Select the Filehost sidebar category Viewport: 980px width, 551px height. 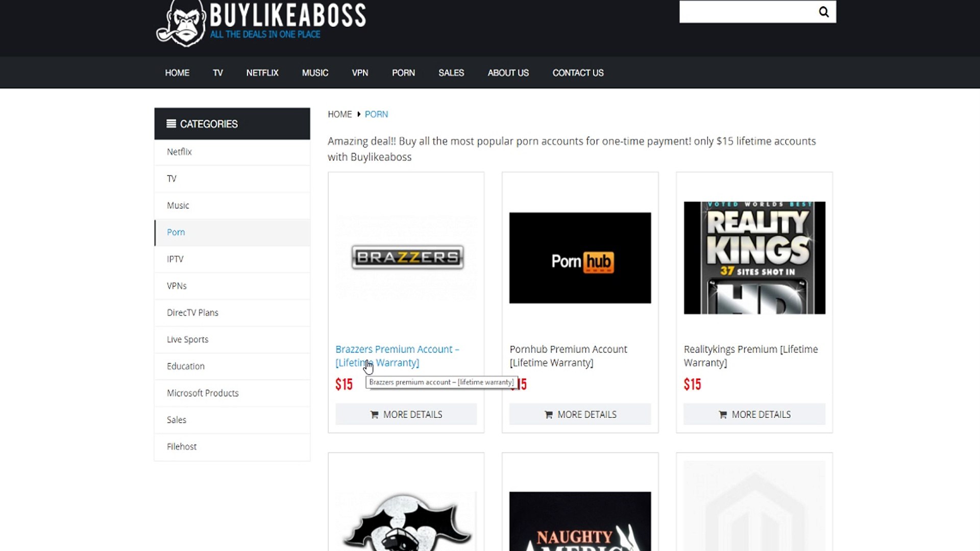pyautogui.click(x=182, y=447)
